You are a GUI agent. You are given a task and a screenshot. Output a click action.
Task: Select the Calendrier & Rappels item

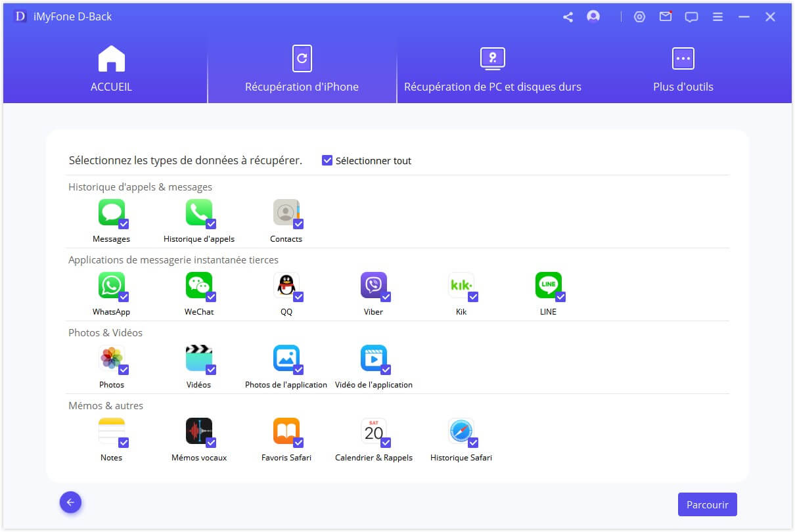pos(373,432)
